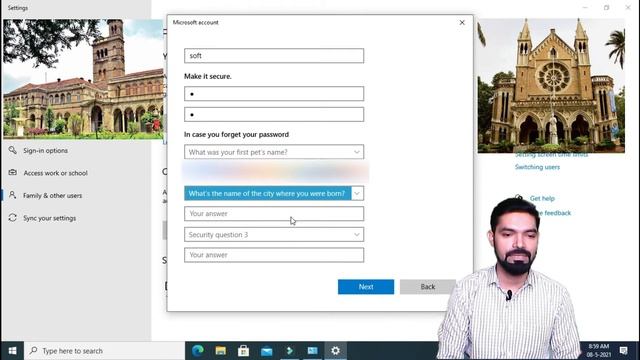Launch Microsoft Edge from taskbar
This screenshot has height=360, width=640.
coord(198,351)
